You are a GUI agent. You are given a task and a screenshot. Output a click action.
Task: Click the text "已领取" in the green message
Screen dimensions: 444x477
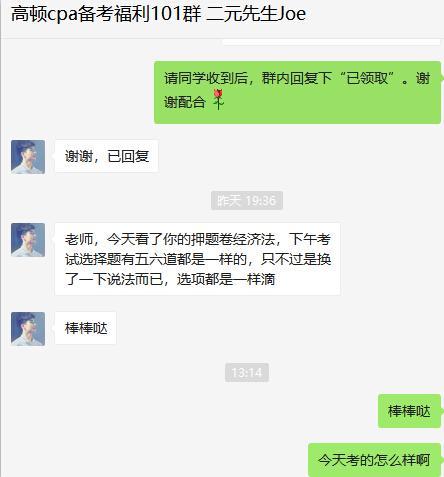[367, 78]
